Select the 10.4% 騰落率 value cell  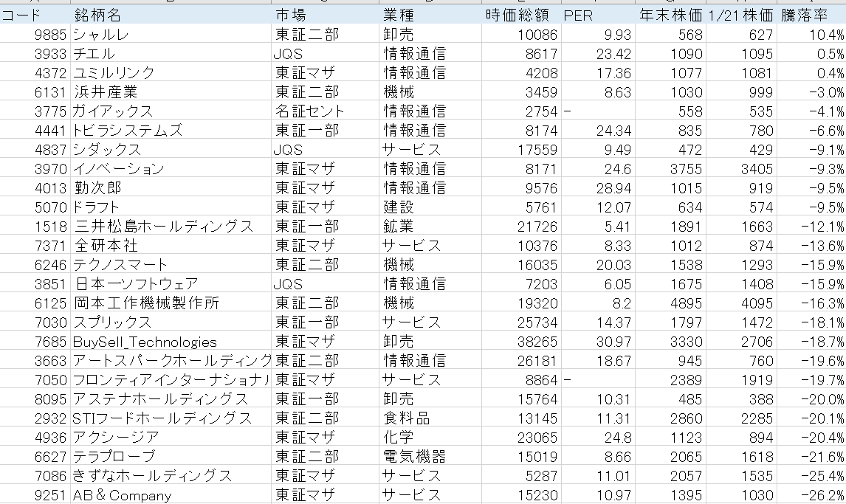point(812,33)
